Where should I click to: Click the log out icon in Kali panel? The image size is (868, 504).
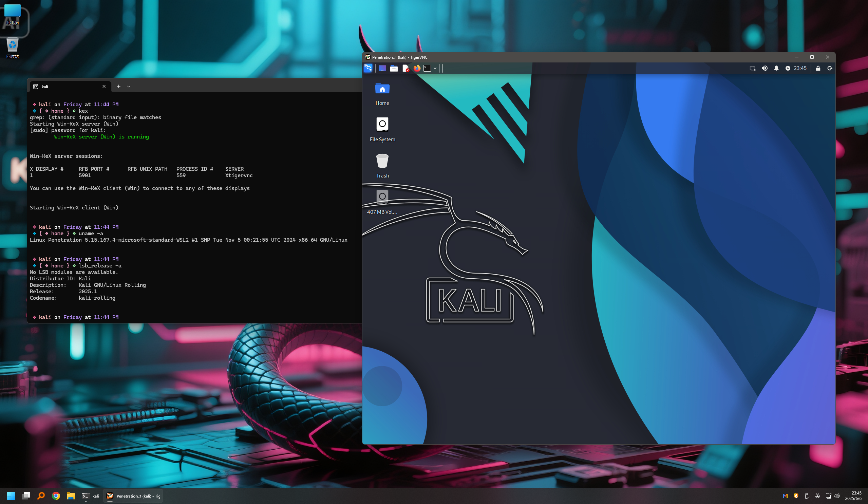click(829, 68)
